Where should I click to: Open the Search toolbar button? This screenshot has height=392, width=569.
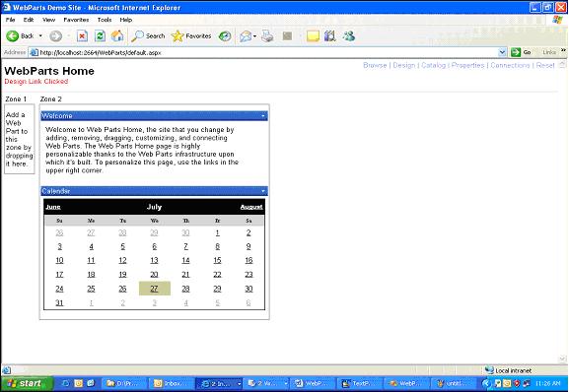point(148,35)
